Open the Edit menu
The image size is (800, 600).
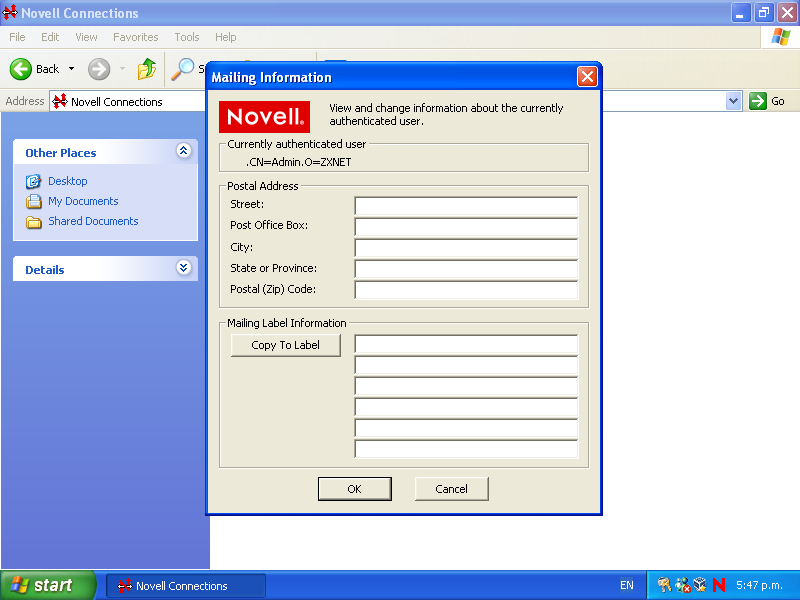tap(50, 37)
